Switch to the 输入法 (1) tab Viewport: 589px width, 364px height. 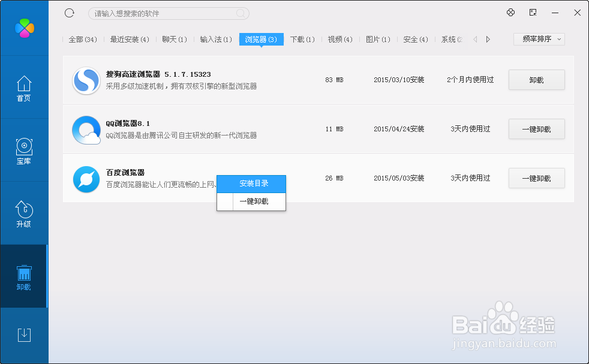point(216,40)
